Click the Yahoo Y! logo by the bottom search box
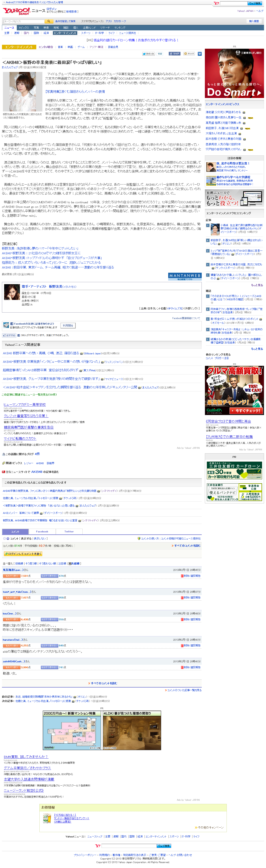 [98, 846]
